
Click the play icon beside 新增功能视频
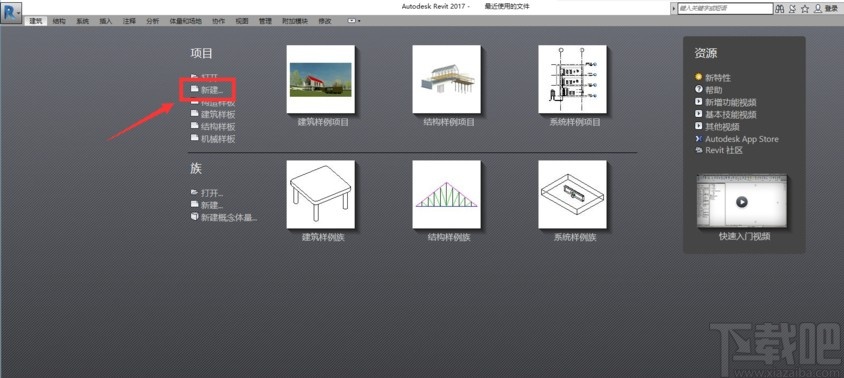coord(699,101)
